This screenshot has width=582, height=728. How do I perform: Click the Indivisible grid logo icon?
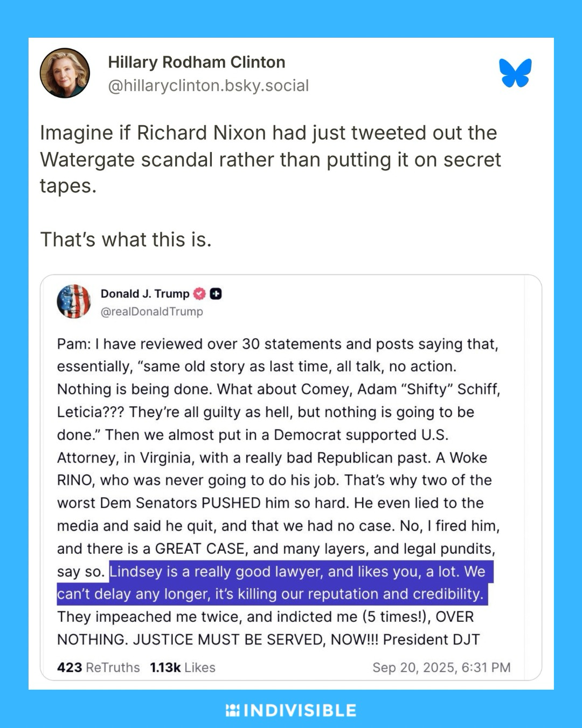232,710
